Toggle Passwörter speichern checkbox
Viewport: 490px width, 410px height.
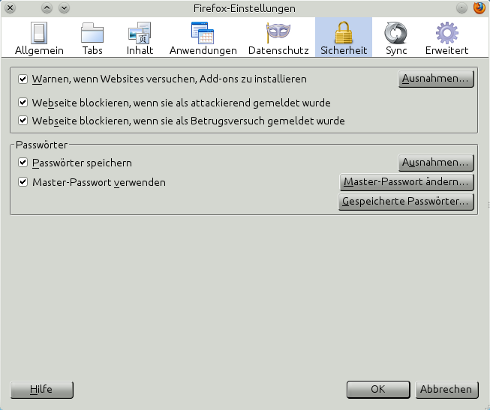23,163
